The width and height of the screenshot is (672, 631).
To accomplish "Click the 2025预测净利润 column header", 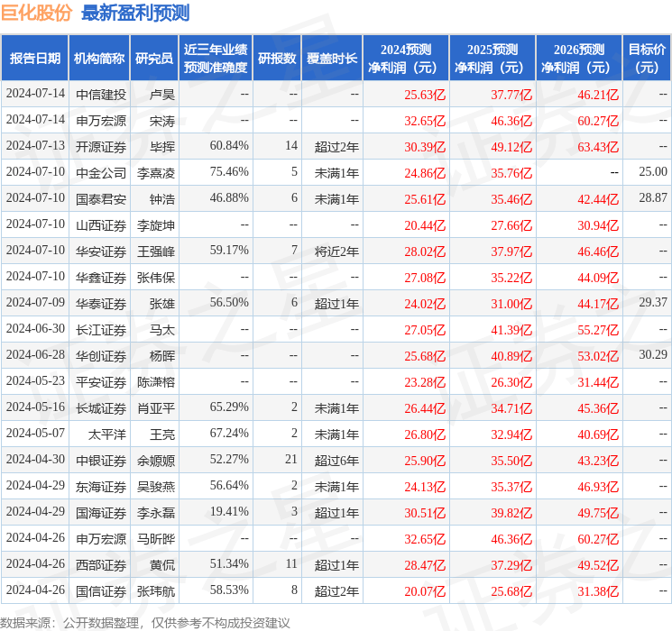I will pyautogui.click(x=492, y=59).
